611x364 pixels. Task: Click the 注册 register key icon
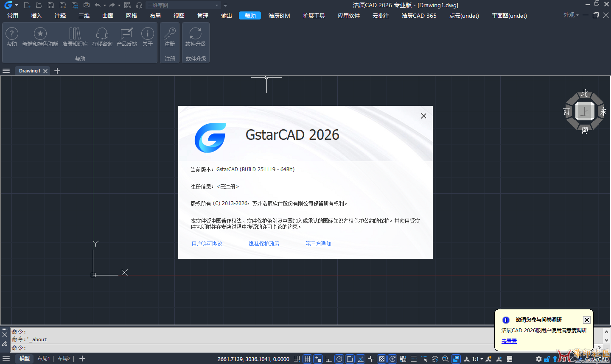[x=170, y=37]
